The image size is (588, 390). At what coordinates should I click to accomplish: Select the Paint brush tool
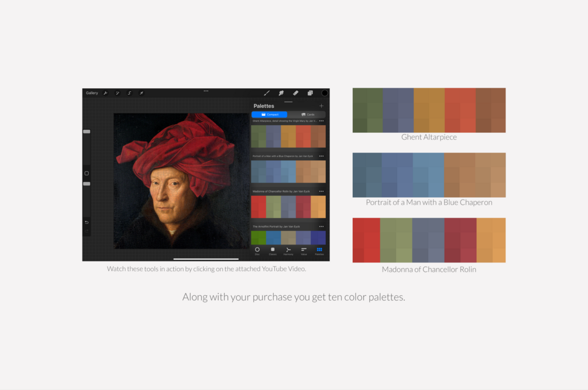[x=267, y=93]
